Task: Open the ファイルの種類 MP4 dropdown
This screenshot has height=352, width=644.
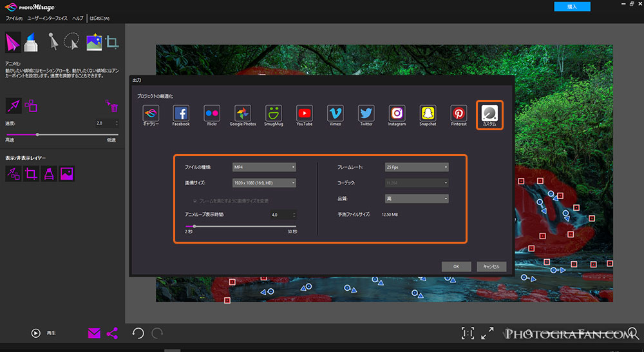Action: click(x=264, y=168)
